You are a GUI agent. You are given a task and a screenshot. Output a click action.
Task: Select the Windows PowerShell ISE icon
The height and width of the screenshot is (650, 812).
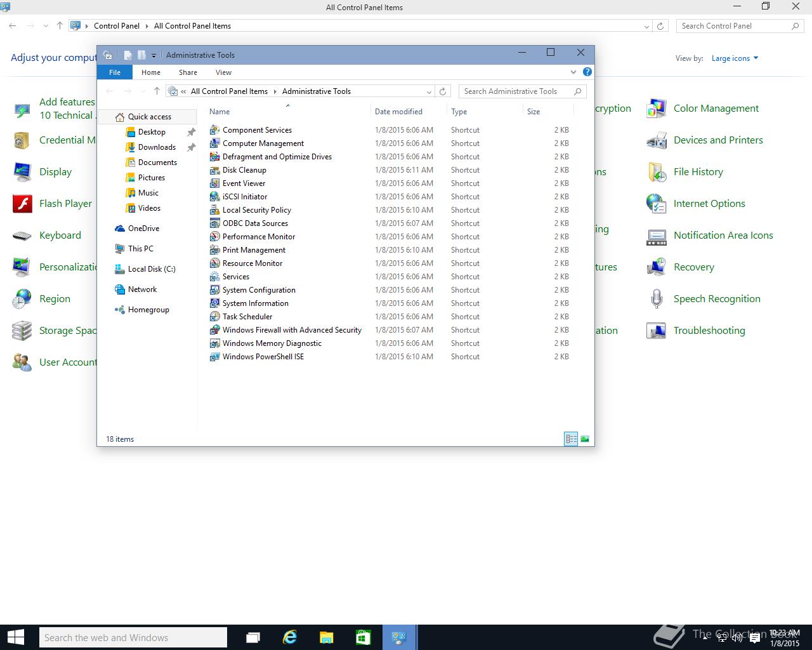pos(214,356)
